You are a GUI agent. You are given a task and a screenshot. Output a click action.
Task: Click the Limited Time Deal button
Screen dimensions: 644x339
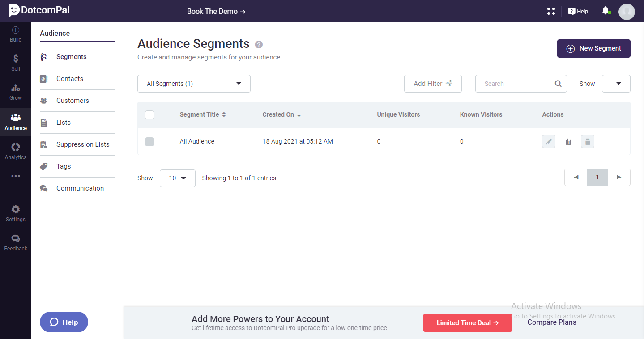pyautogui.click(x=467, y=322)
